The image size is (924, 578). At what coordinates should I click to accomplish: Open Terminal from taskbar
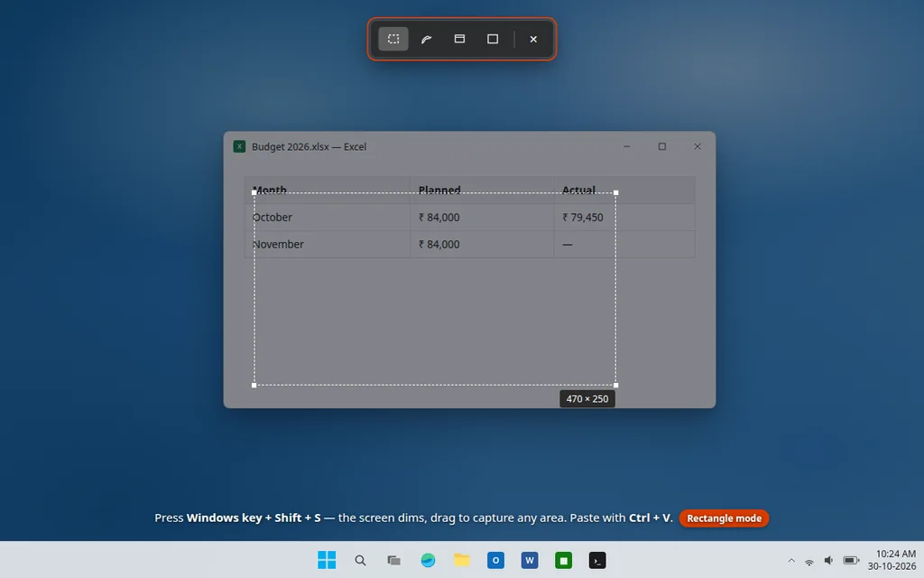(x=597, y=560)
